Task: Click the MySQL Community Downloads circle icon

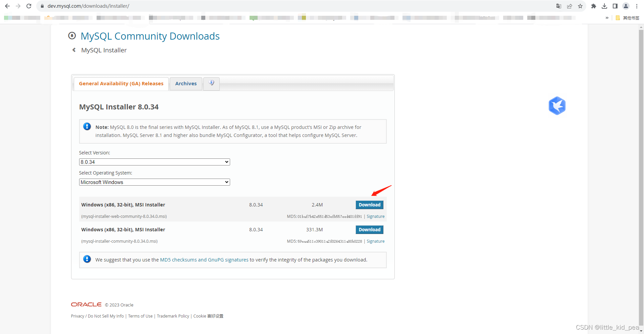Action: (72, 36)
